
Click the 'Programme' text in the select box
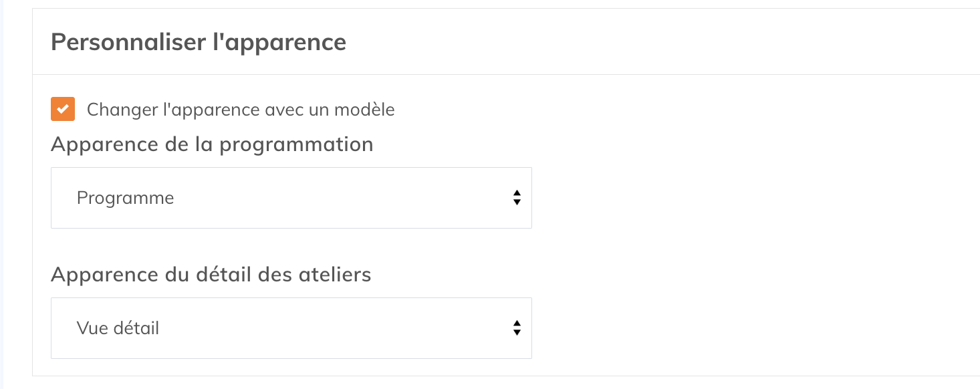[x=126, y=198]
